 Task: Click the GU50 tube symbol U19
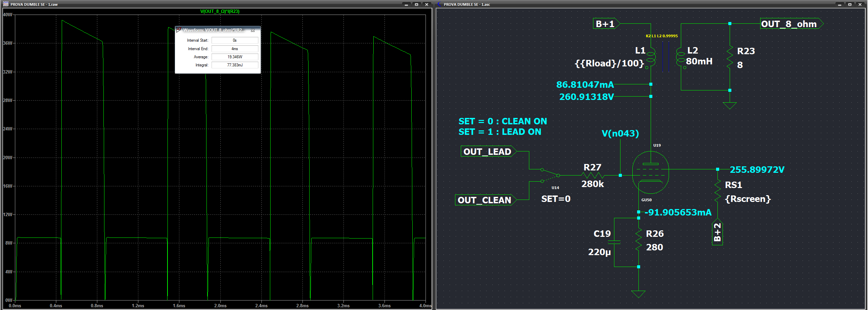[650, 173]
